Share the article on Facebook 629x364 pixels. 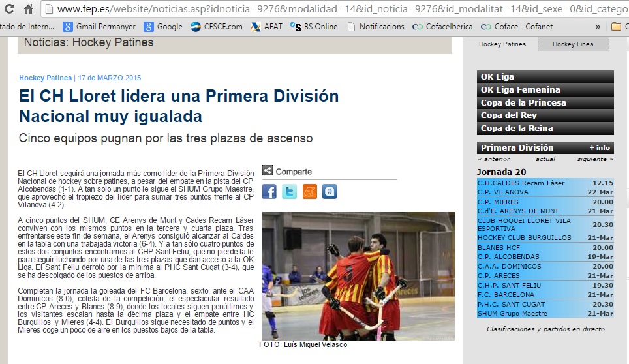tap(269, 191)
